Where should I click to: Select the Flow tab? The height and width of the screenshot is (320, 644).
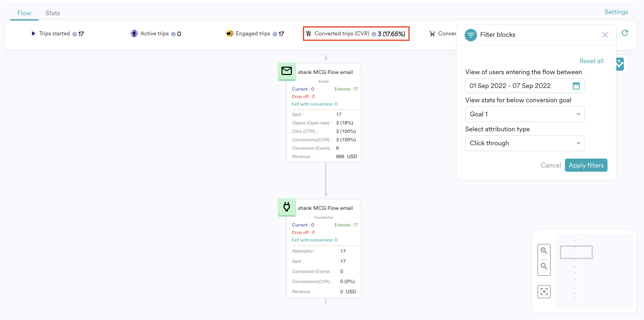tap(24, 13)
